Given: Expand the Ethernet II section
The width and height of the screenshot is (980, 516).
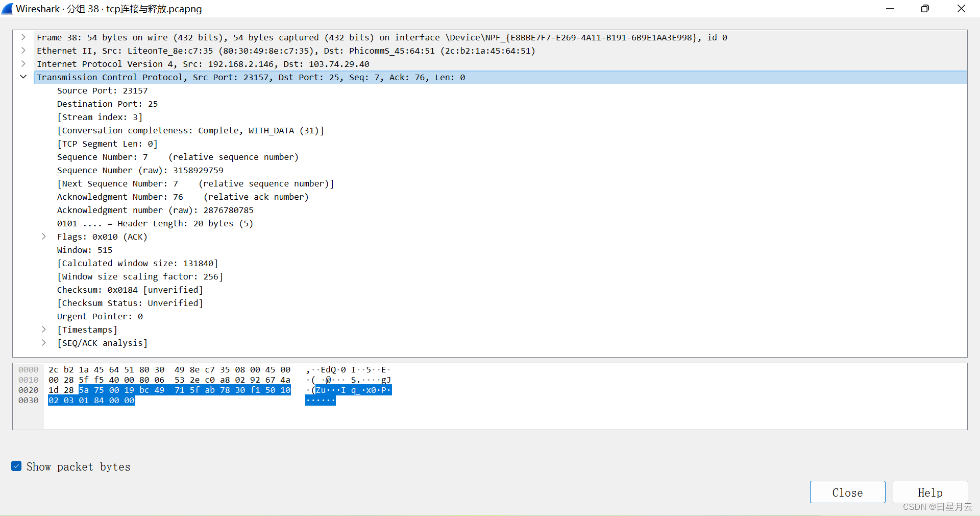Looking at the screenshot, I should (x=23, y=51).
